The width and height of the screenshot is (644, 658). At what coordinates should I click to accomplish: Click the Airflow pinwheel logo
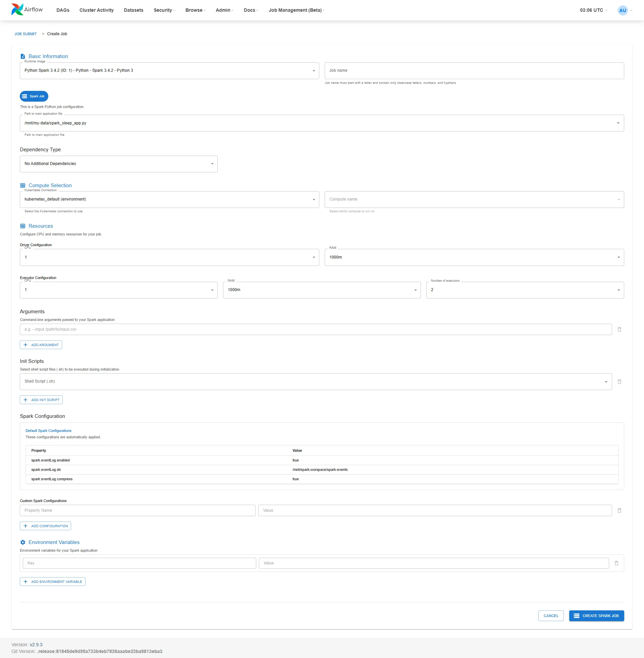coord(17,10)
